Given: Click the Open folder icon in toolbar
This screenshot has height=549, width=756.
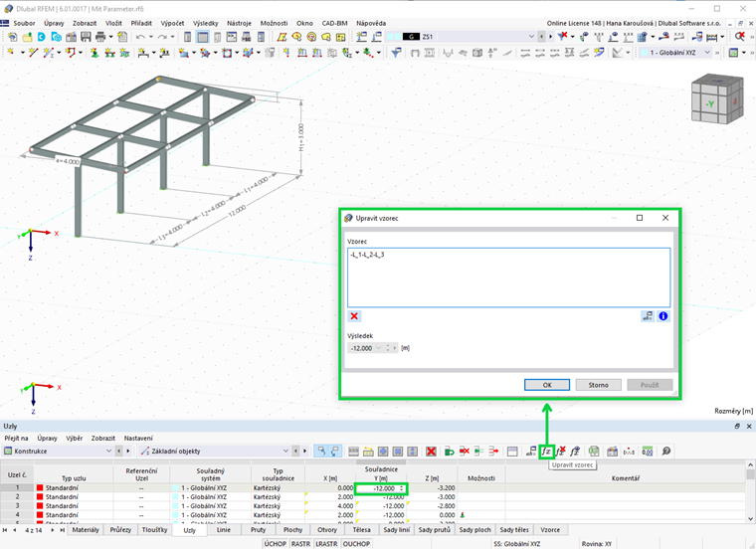Looking at the screenshot, I should 28,37.
